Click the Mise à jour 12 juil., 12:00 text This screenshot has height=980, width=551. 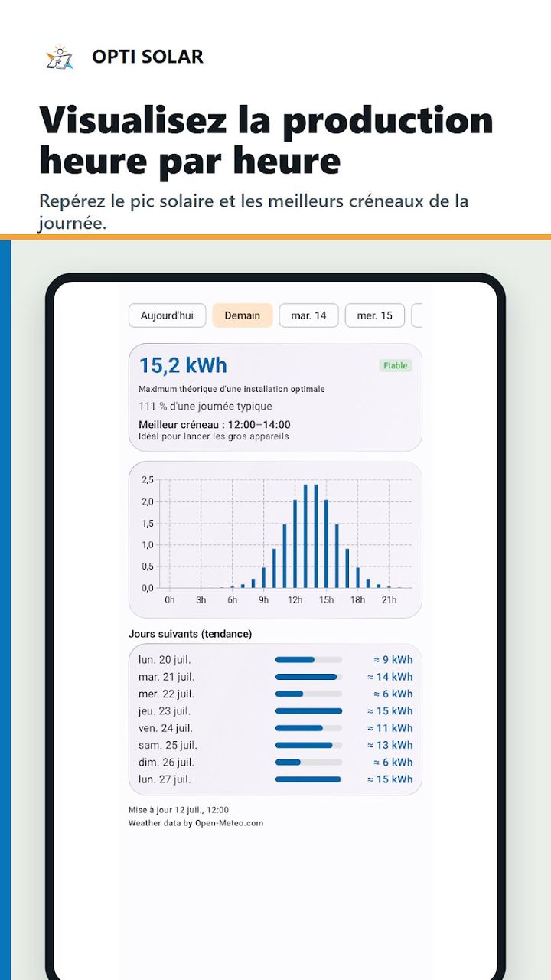click(178, 809)
